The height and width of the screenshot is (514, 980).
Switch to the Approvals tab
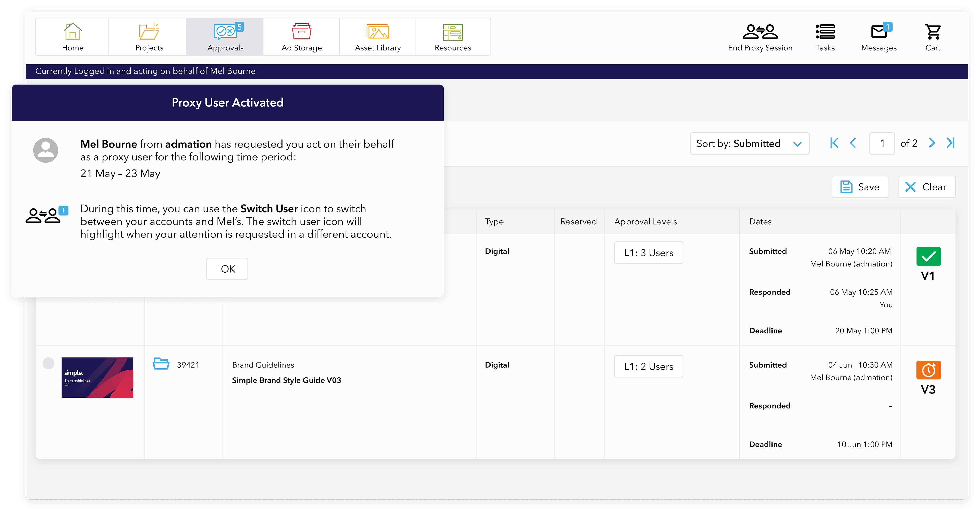coord(225,37)
